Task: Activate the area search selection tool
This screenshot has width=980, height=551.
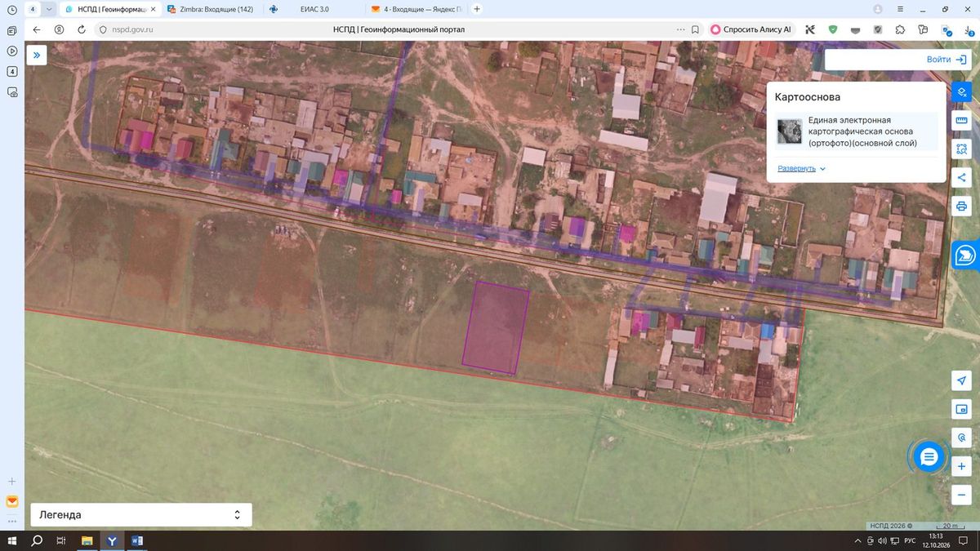Action: pos(961,149)
